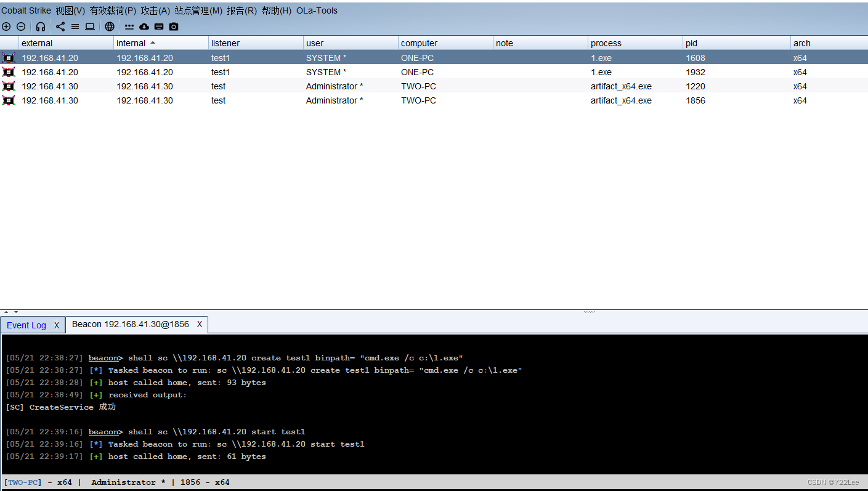Click the globe icon in the toolbar
This screenshot has height=491, width=868.
coord(110,26)
